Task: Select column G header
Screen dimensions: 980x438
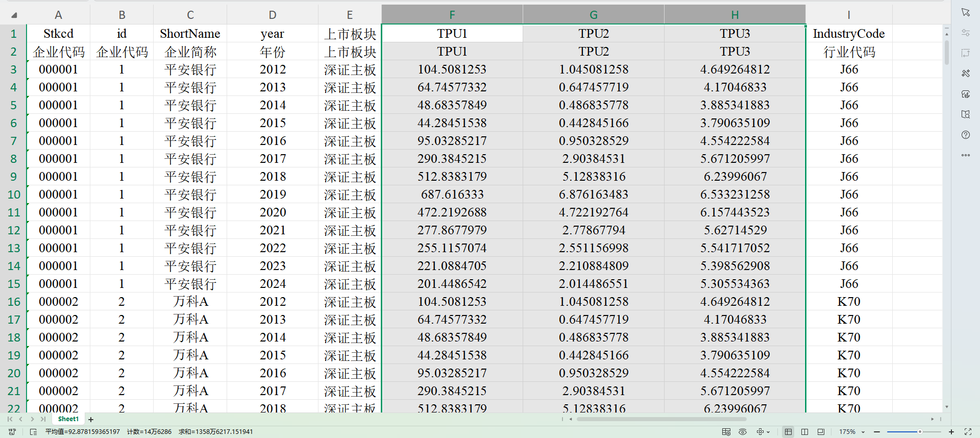Action: (x=593, y=15)
